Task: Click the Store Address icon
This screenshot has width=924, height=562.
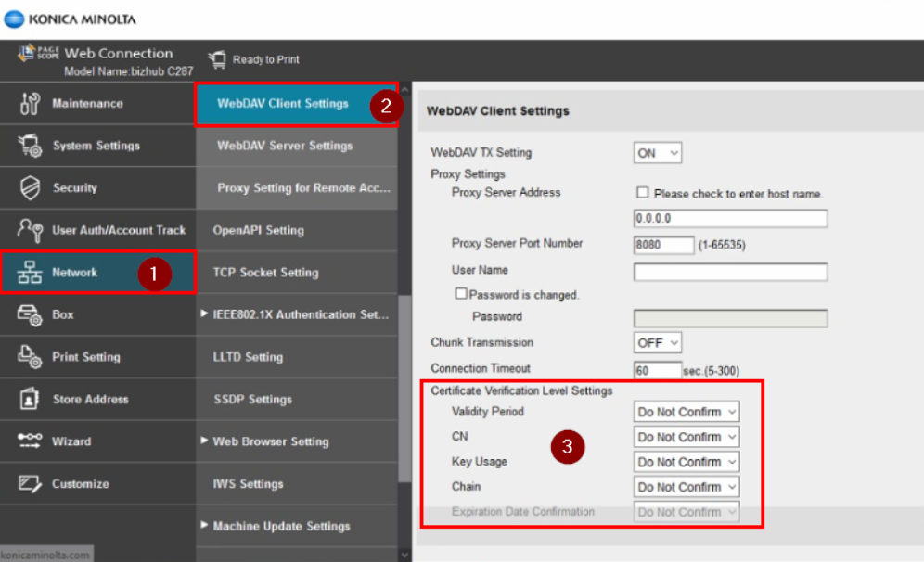Action: point(29,399)
